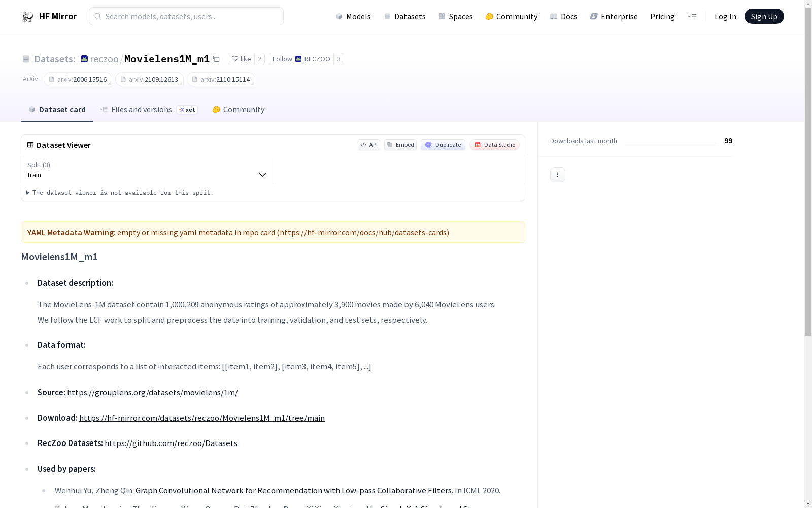Open the Movielens1M_m1 dataset title link
Viewport: 812px width, 508px height.
click(x=167, y=59)
